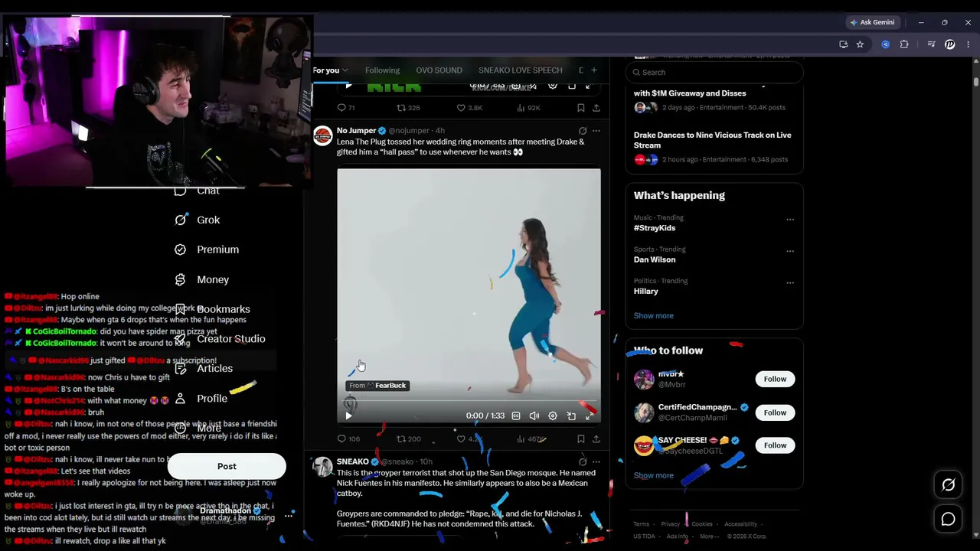Open Chrome three-dot menu
The width and height of the screenshot is (980, 551).
tap(968, 44)
